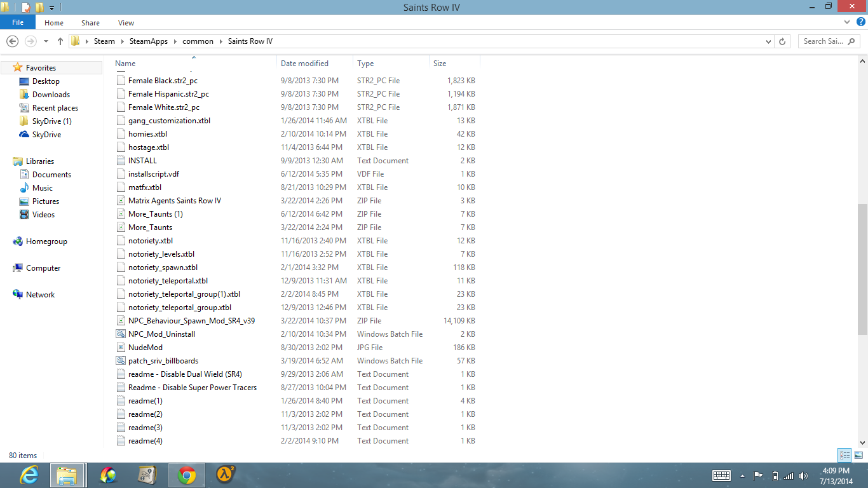Click the SkyDrive cloud icon in Favorites

click(x=24, y=135)
